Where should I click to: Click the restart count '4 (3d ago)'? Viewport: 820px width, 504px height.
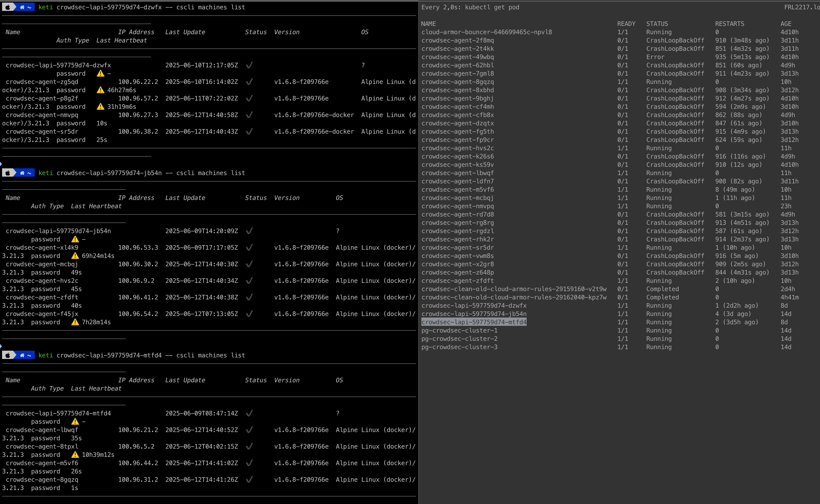tap(733, 314)
